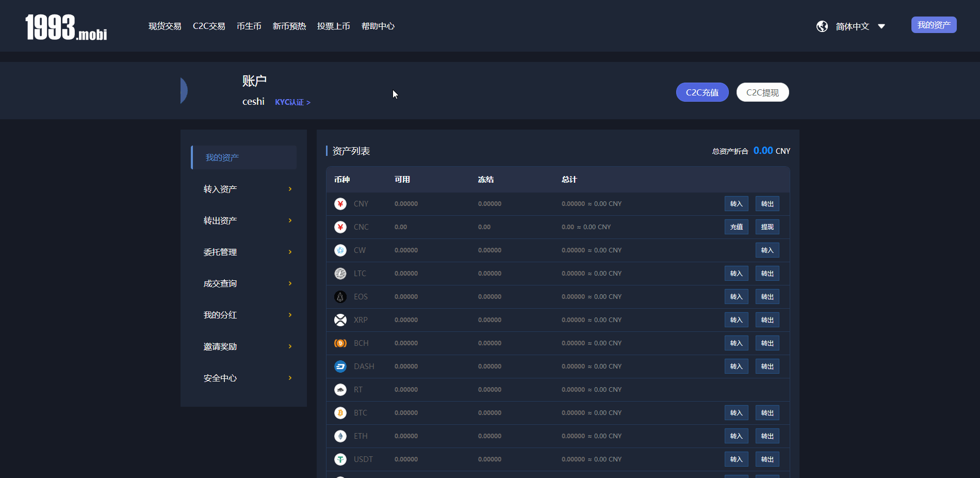Click the DASH coin icon

click(340, 367)
